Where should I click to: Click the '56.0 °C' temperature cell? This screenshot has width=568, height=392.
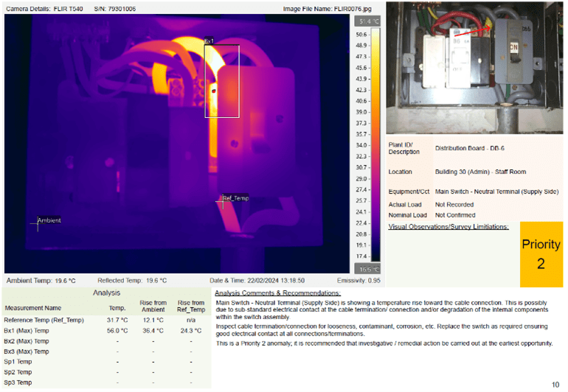[x=117, y=330]
